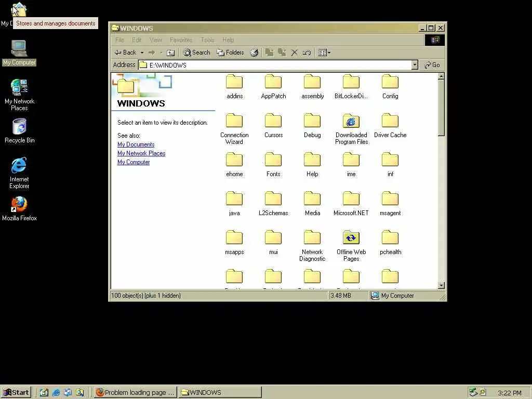Screen dimensions: 532x399
Task: Click the vertical scrollbar thumb
Action: [x=441, y=108]
